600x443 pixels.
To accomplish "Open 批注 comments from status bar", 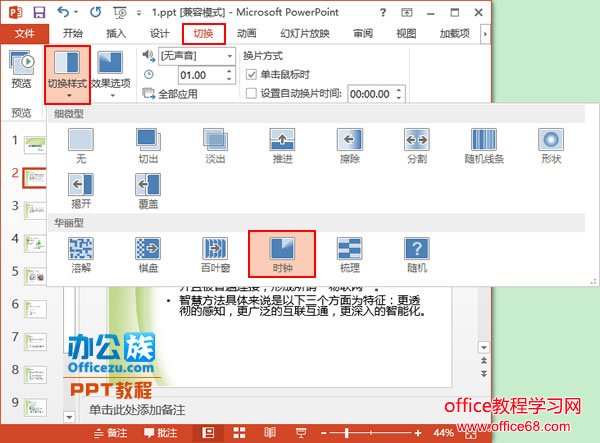I will pyautogui.click(x=161, y=433).
